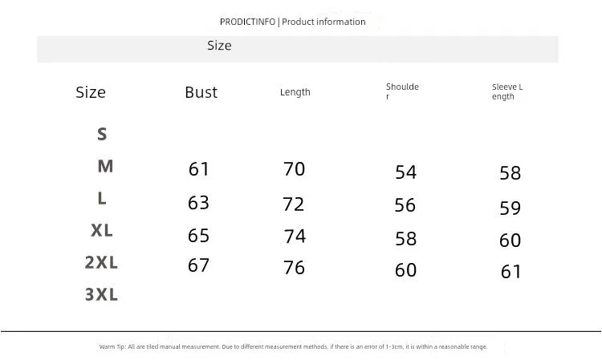Click the Sleeve Length column header
This screenshot has width=602, height=364.
click(507, 91)
